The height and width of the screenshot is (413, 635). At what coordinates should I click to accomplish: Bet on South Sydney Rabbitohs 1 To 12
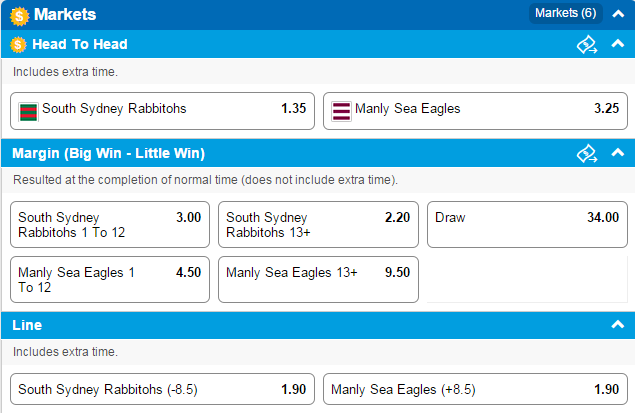pos(110,225)
